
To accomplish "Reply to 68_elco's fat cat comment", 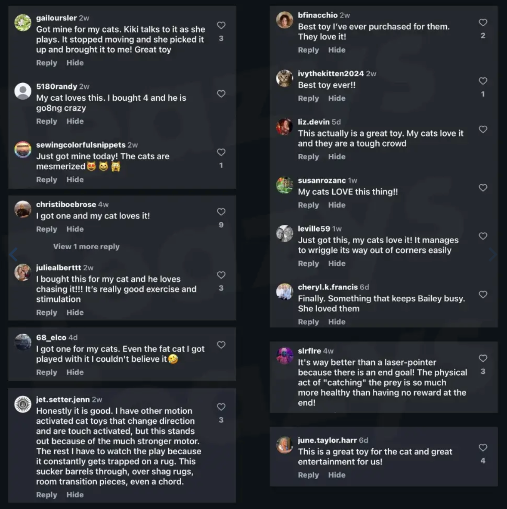I will coord(47,373).
